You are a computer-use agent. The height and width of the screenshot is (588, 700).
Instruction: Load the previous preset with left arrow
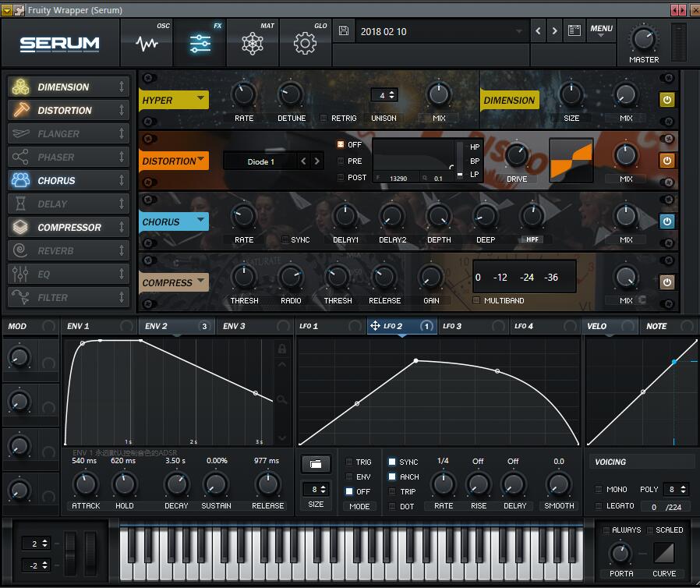(x=538, y=31)
